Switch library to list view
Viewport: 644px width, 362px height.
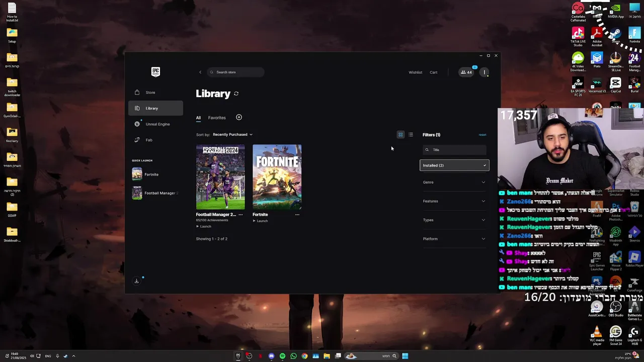[x=411, y=135]
